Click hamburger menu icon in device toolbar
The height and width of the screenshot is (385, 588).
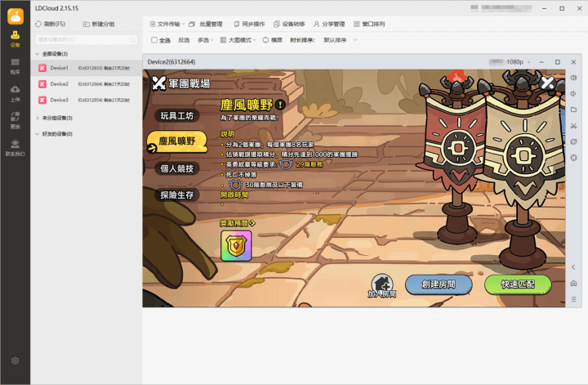coord(573,299)
